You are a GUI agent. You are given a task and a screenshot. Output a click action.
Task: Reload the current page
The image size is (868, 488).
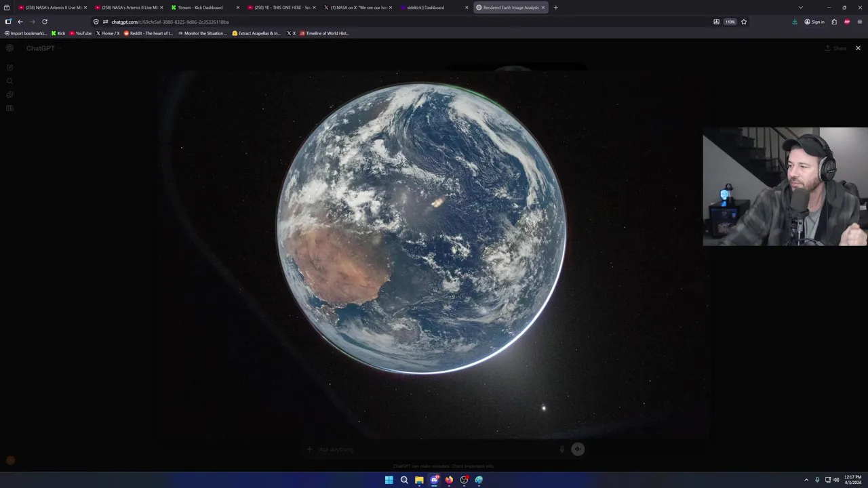[x=45, y=22]
